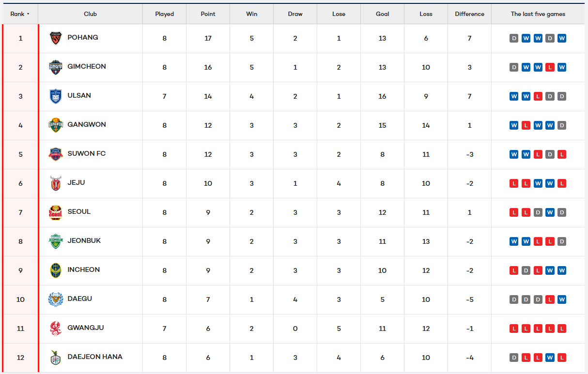Click the Point column header

pos(208,14)
